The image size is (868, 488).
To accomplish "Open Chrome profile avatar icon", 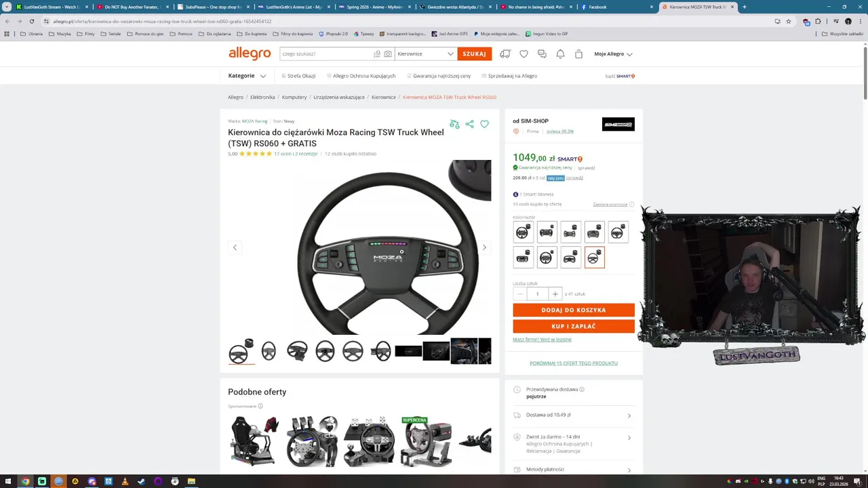I will click(848, 21).
